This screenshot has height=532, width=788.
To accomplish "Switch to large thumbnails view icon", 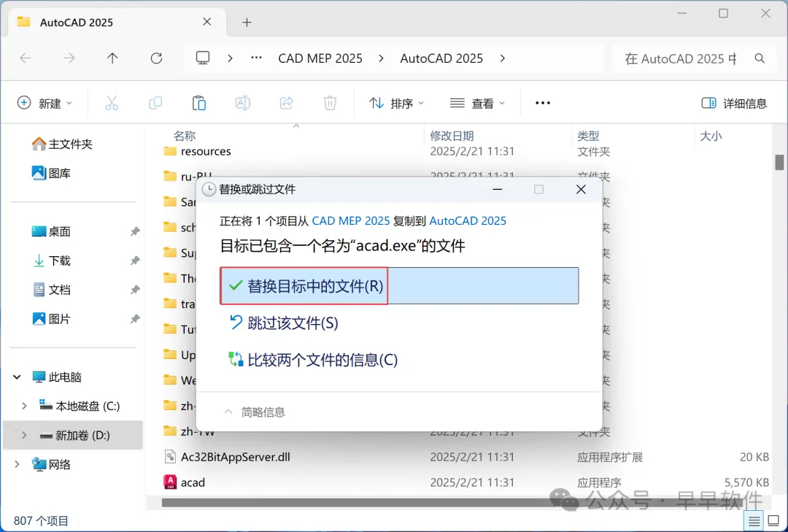I will click(774, 521).
